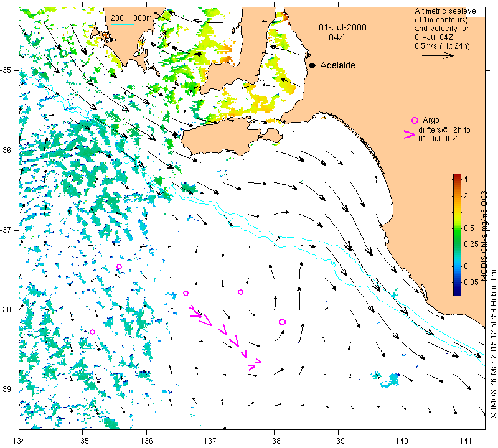Click the 'drifters@12h to' legend text

pos(444,130)
